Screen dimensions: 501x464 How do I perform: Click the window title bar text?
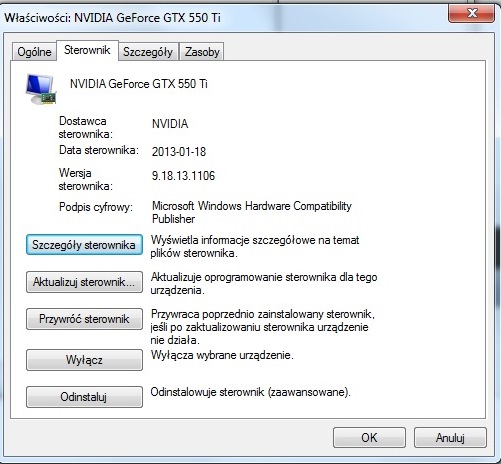pos(112,18)
